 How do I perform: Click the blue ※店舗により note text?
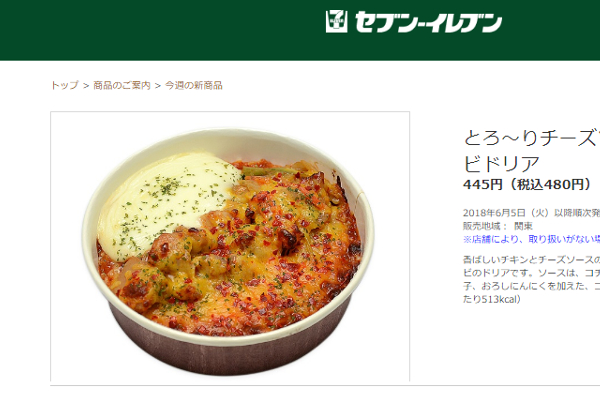532,240
